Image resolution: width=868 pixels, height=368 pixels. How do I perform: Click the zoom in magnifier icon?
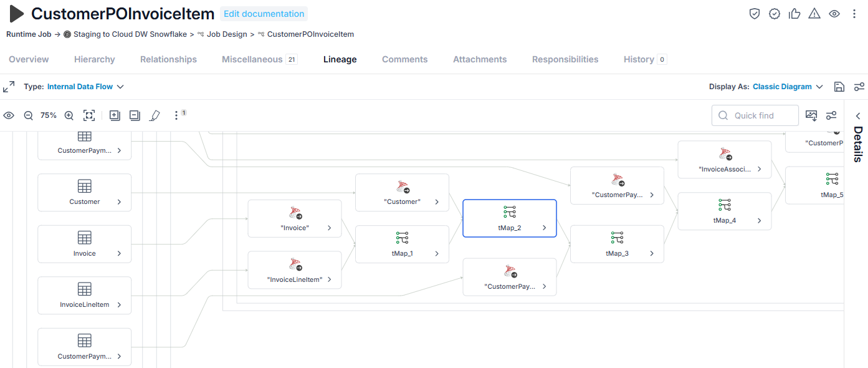pos(69,115)
